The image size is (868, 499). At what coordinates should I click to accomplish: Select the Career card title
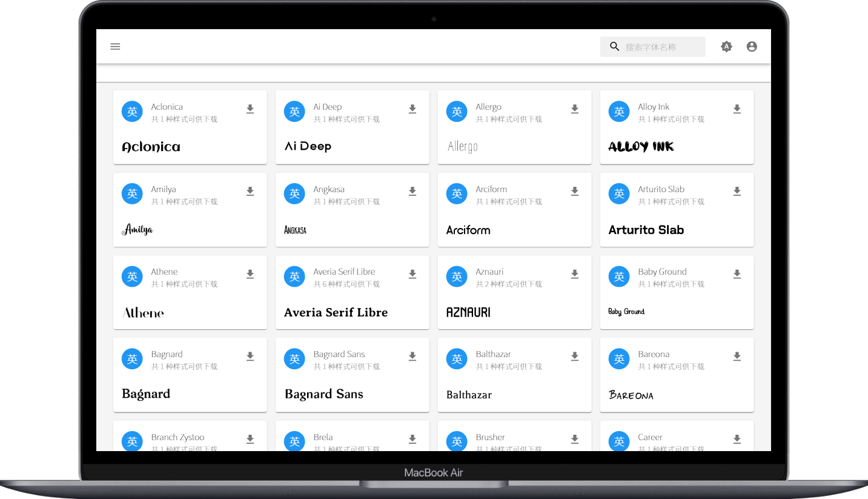650,437
